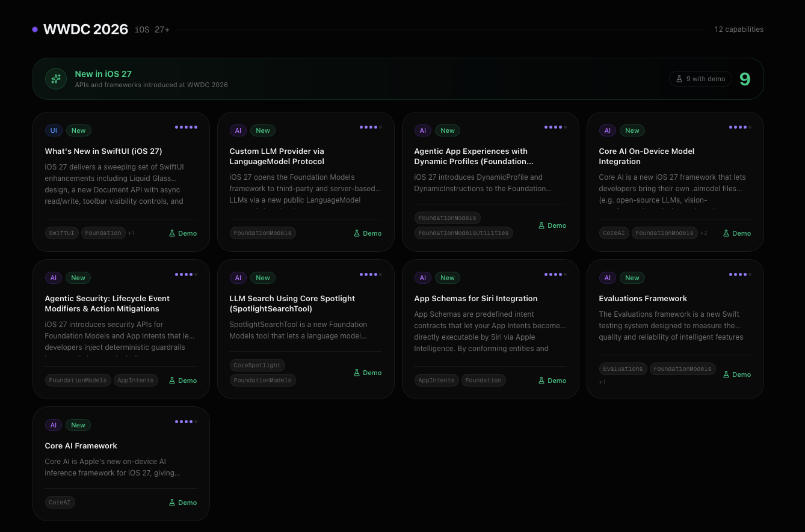Open Custom LLM Provider via LanguageModel Protocol title
The width and height of the screenshot is (805, 532).
pos(277,156)
